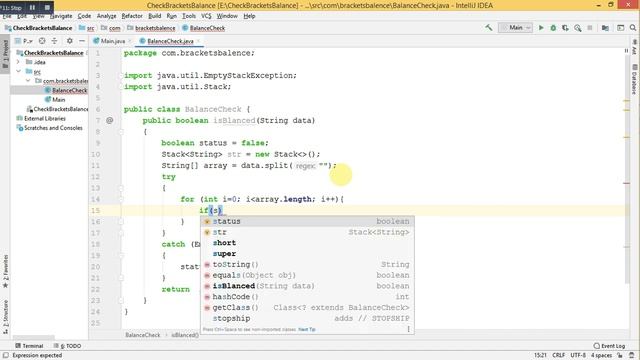Select Scratches and Consoles in project tree
Viewport: 640px width, 360px height.
[x=49, y=128]
